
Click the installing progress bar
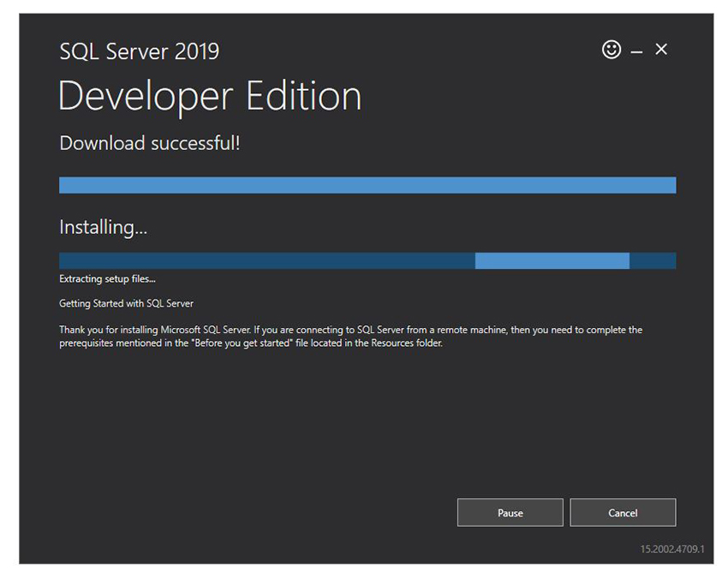[x=367, y=261]
